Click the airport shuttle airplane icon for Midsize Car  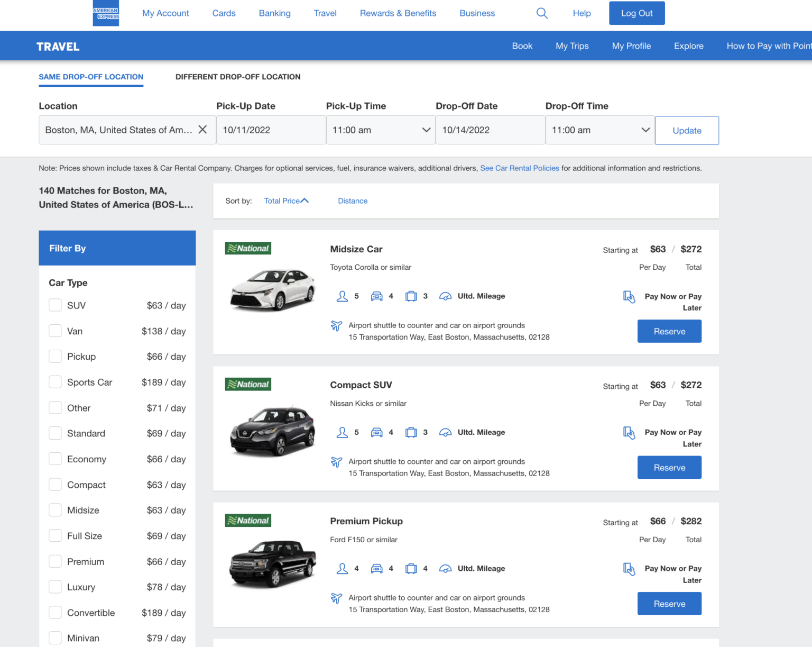[337, 326]
